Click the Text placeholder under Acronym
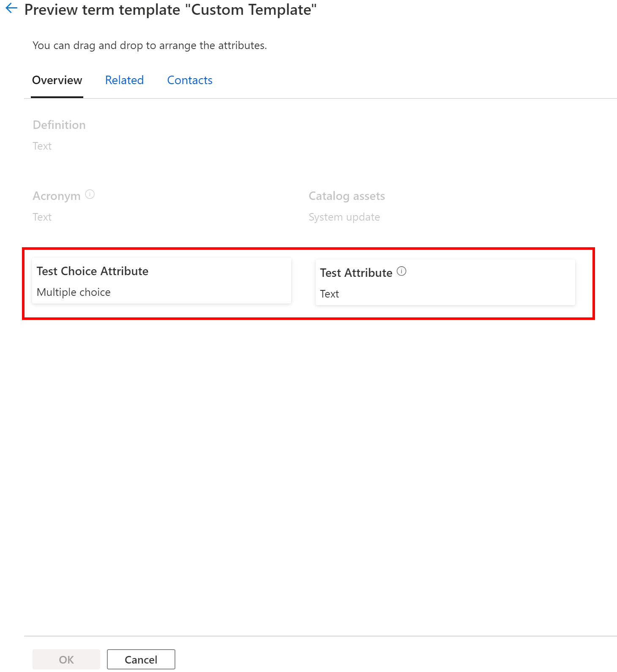 [x=42, y=217]
